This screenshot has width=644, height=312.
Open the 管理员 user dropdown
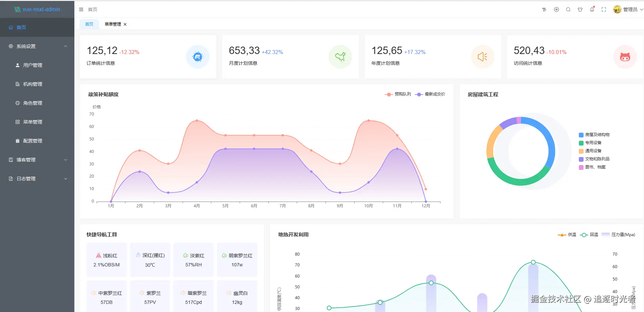pos(633,9)
